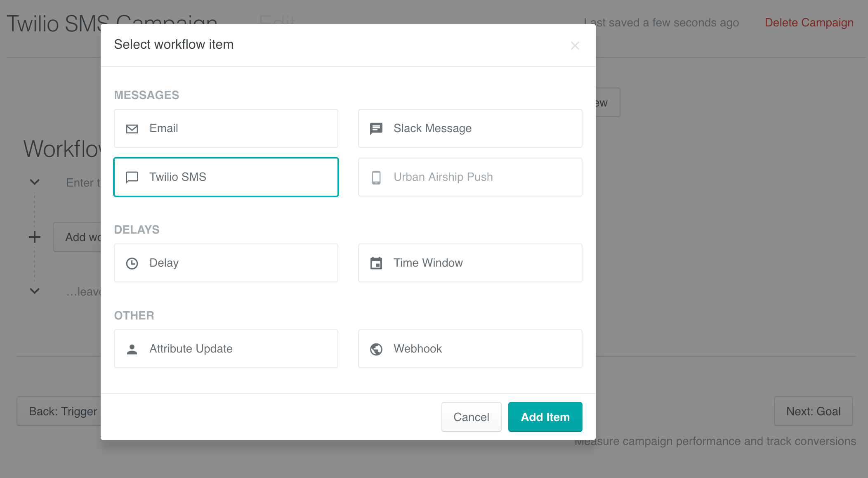Screen dimensions: 868x478
Task: Select the Attribute Update option
Action: pos(226,349)
